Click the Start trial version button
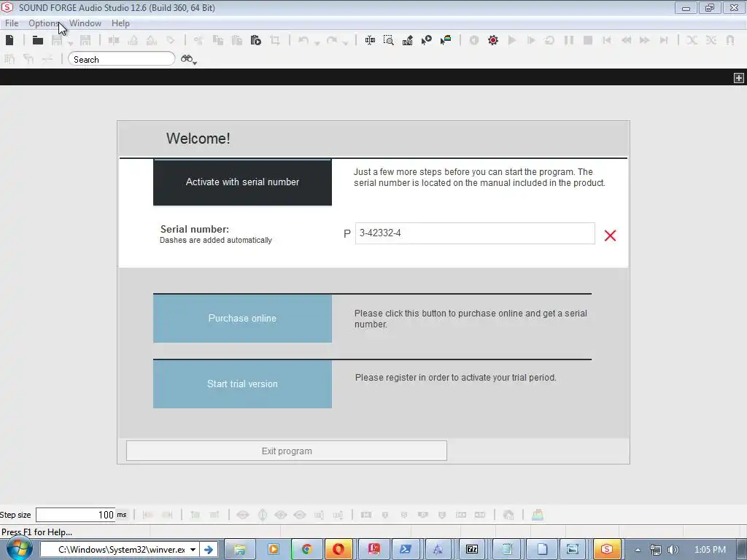747x560 pixels. pyautogui.click(x=242, y=384)
